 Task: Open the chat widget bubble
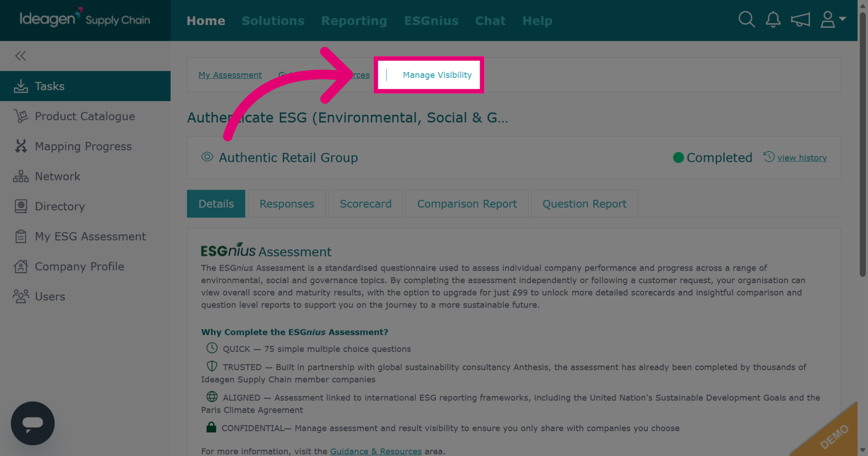click(33, 423)
